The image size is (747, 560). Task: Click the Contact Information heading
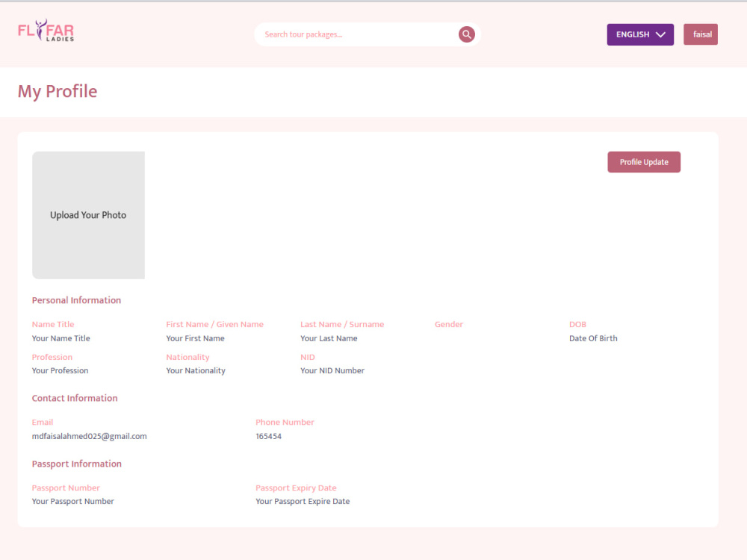coord(75,399)
